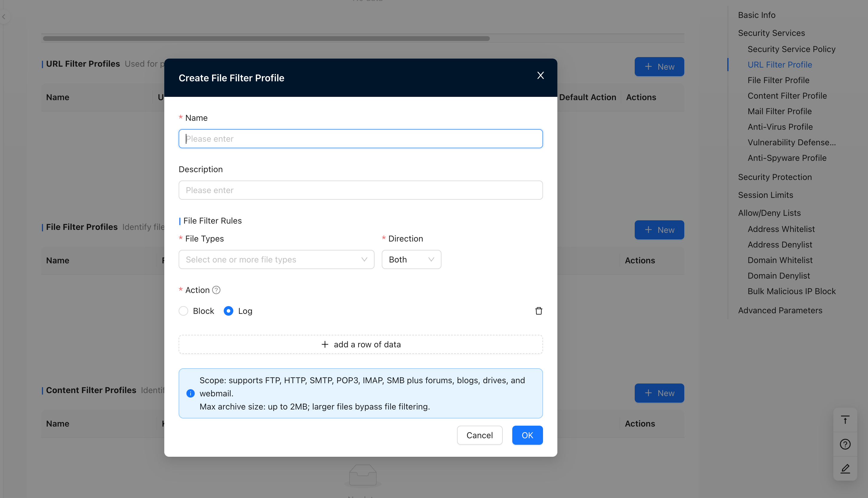The width and height of the screenshot is (868, 498).
Task: Focus the Name input field
Action: coord(361,139)
